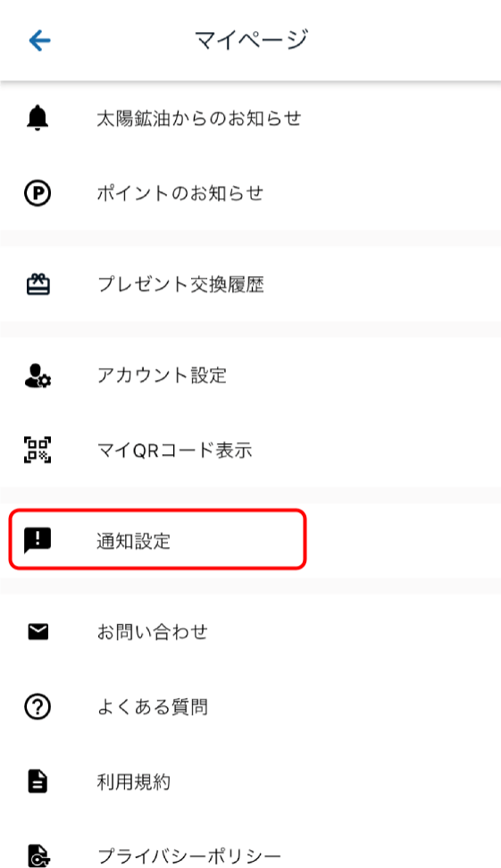View 利用規約 text link

(x=134, y=781)
